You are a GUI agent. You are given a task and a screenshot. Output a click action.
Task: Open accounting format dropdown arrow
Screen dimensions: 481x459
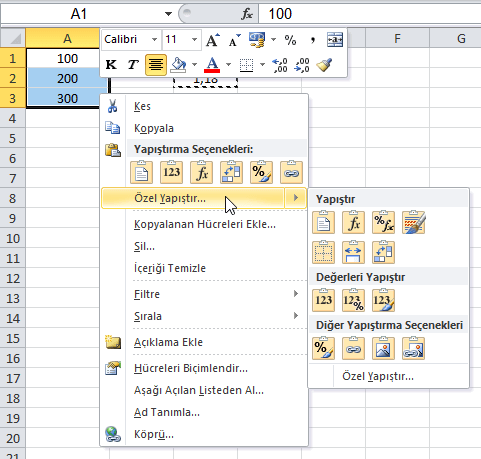pos(273,40)
